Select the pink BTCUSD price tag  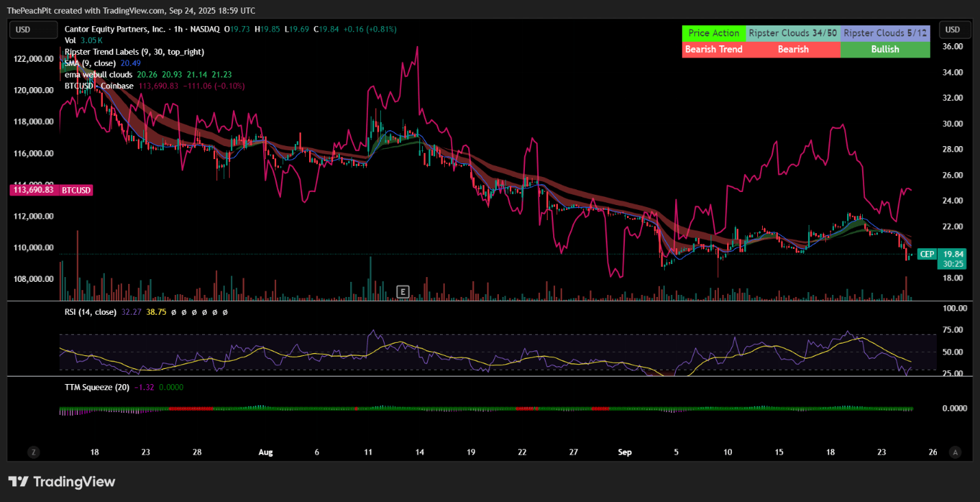point(51,190)
